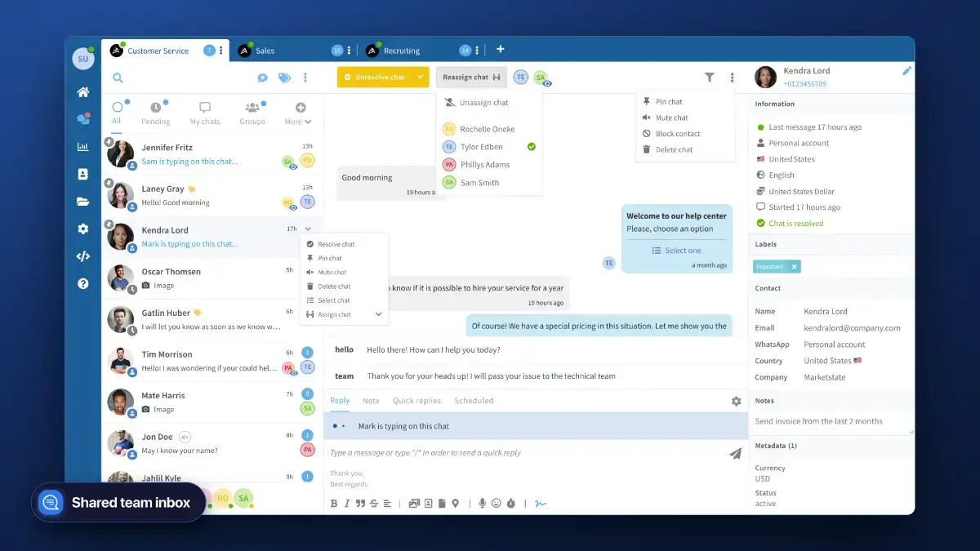Attach a document file
Image resolution: width=980 pixels, height=551 pixels.
[442, 504]
